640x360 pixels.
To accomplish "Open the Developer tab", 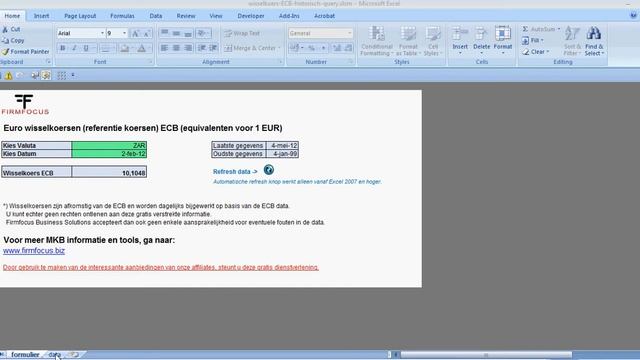I will (x=251, y=16).
